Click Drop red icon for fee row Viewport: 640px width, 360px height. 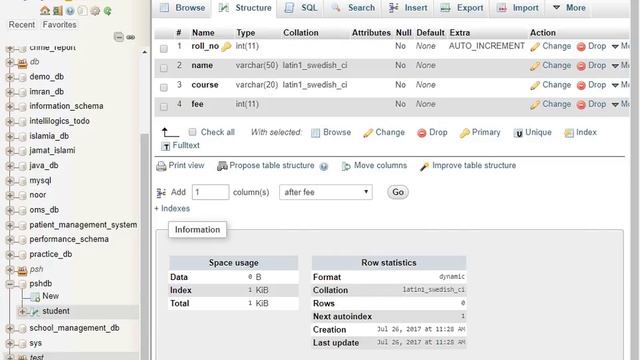pyautogui.click(x=581, y=105)
